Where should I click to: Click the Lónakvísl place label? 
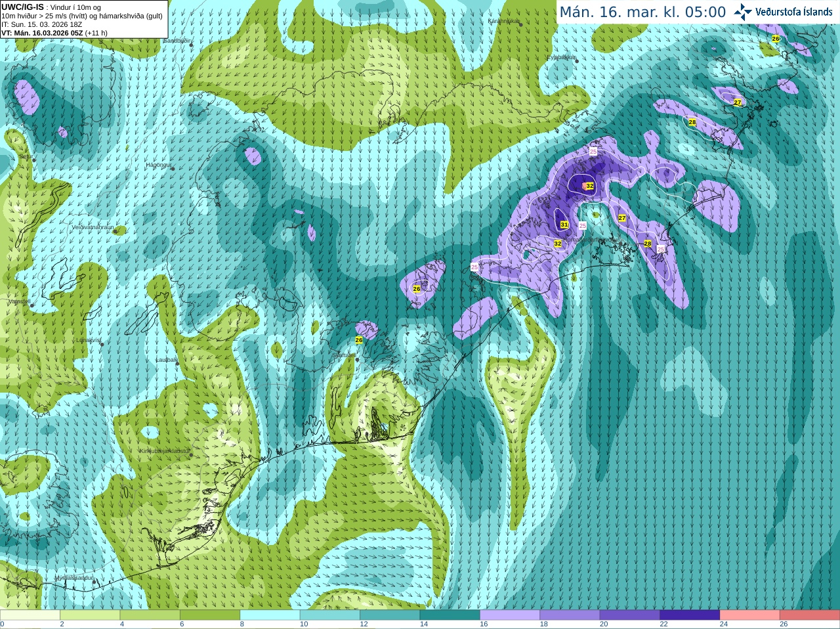88,340
